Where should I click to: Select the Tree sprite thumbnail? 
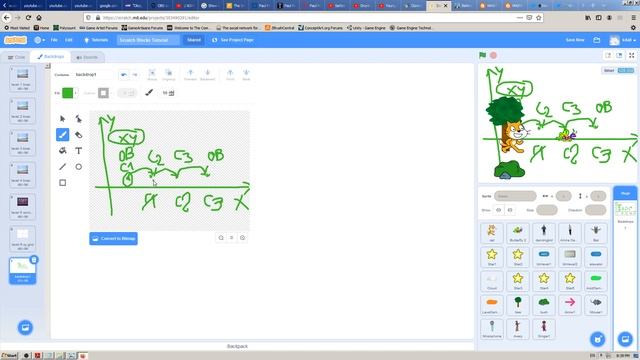click(x=518, y=305)
